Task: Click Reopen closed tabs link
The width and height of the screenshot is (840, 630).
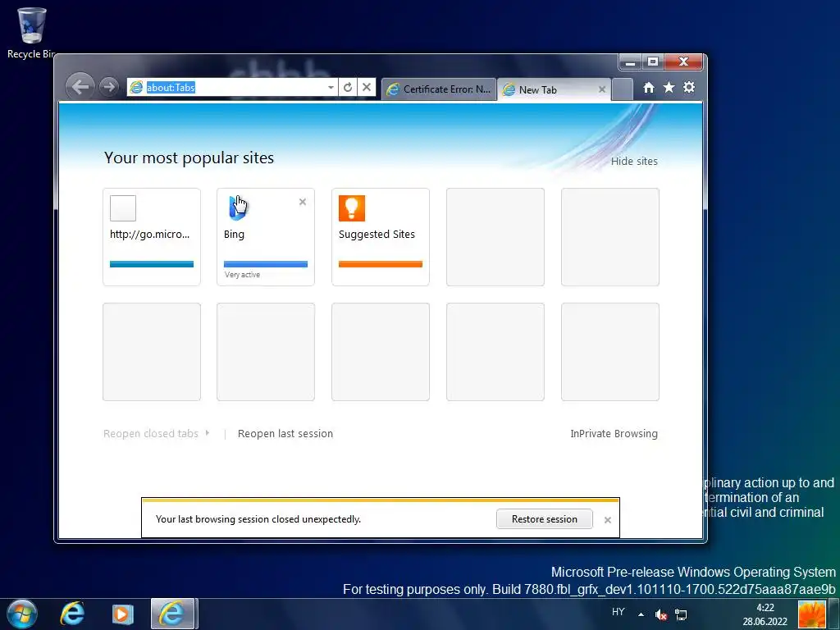Action: (x=151, y=433)
